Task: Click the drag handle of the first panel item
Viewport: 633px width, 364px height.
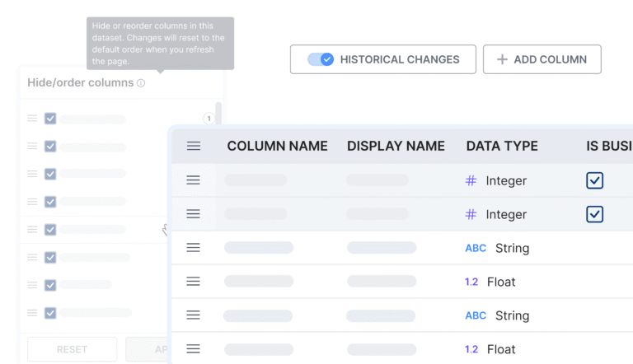Action: tap(32, 119)
